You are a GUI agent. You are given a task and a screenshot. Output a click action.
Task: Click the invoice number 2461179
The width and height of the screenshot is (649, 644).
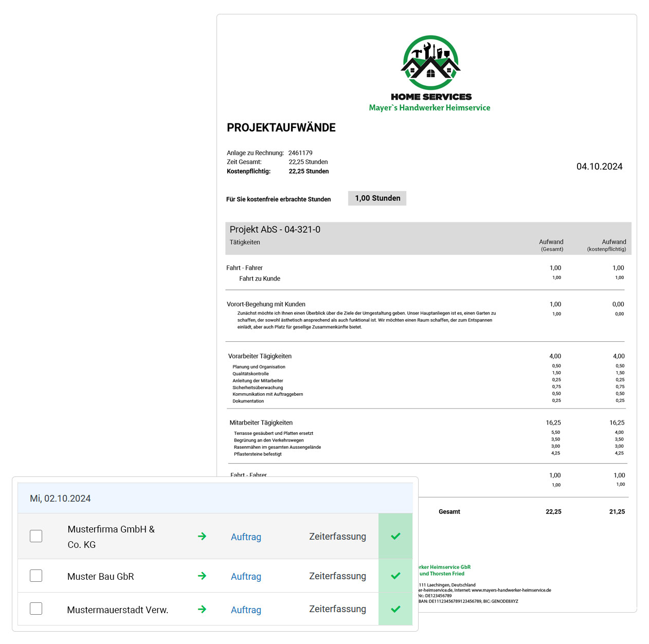300,153
